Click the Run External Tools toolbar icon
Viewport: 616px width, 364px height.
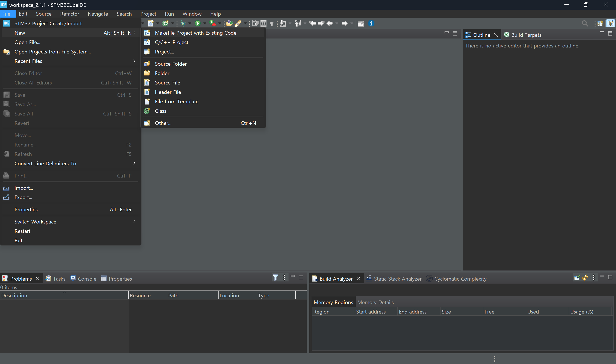click(x=213, y=23)
